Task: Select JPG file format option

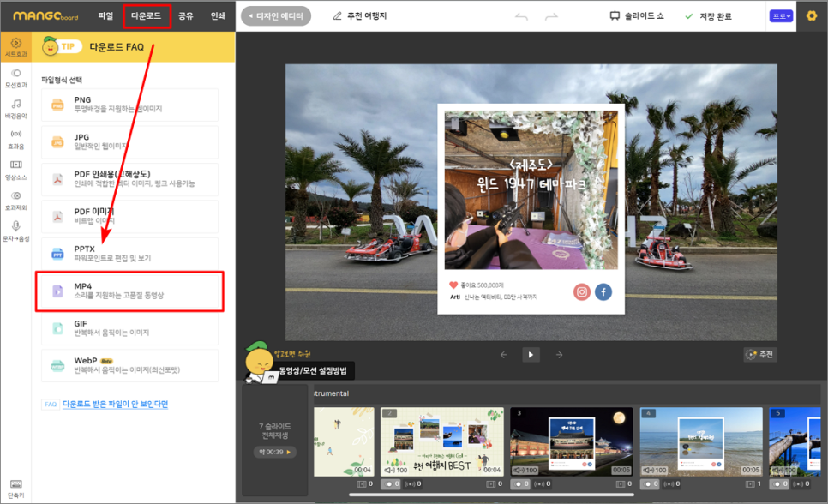Action: click(130, 142)
